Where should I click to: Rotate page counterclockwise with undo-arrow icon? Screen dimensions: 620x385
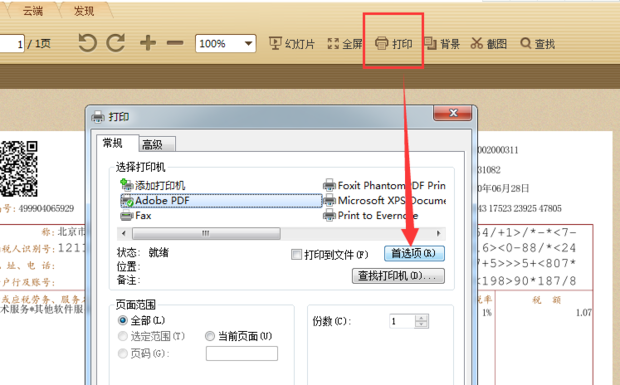coord(87,43)
